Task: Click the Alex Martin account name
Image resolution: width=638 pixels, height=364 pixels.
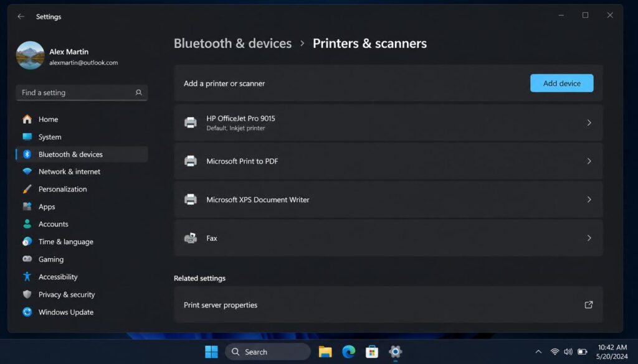Action: pyautogui.click(x=69, y=52)
